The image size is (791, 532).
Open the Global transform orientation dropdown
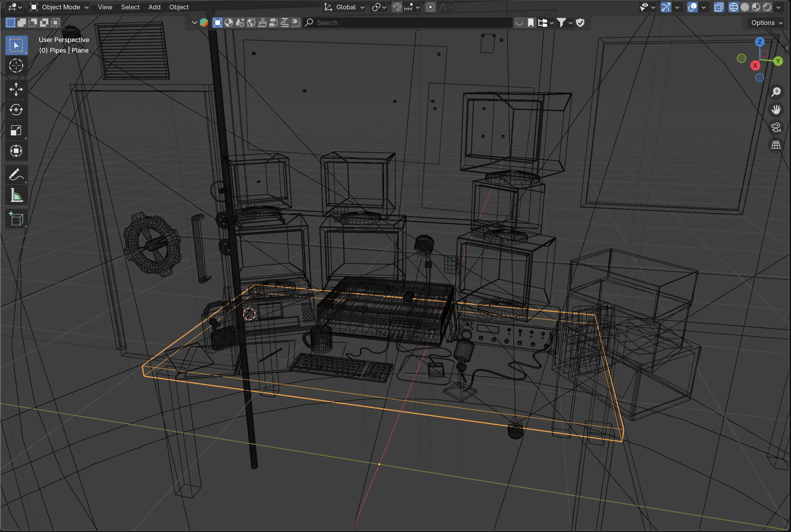point(343,7)
